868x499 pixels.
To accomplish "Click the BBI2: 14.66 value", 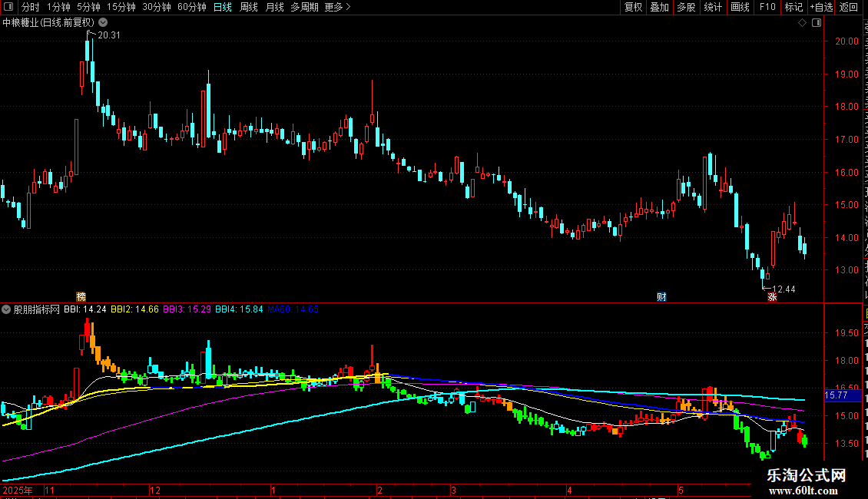I will tap(134, 309).
